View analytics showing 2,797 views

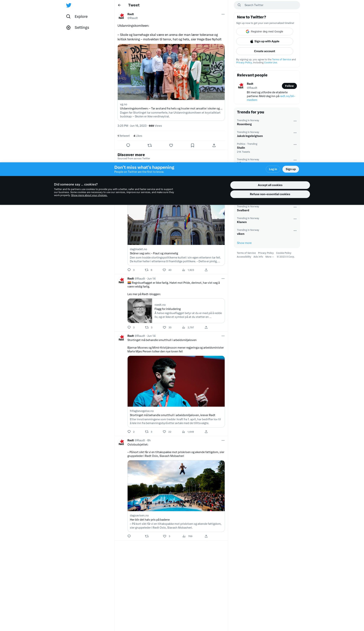point(188,327)
